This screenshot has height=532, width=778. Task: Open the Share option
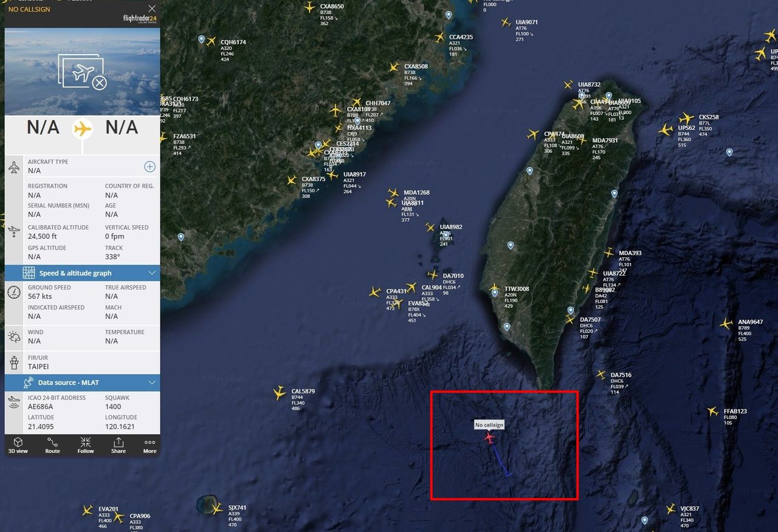pos(119,445)
